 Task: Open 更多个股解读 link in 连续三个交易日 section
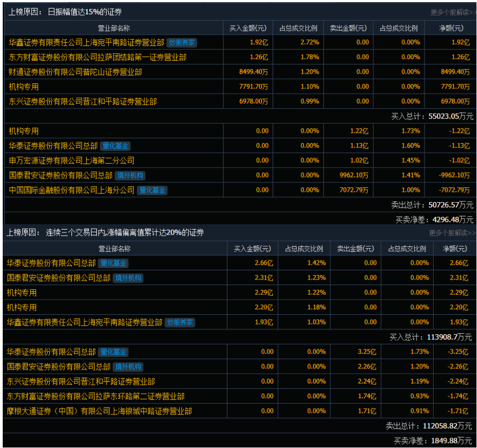tap(452, 233)
